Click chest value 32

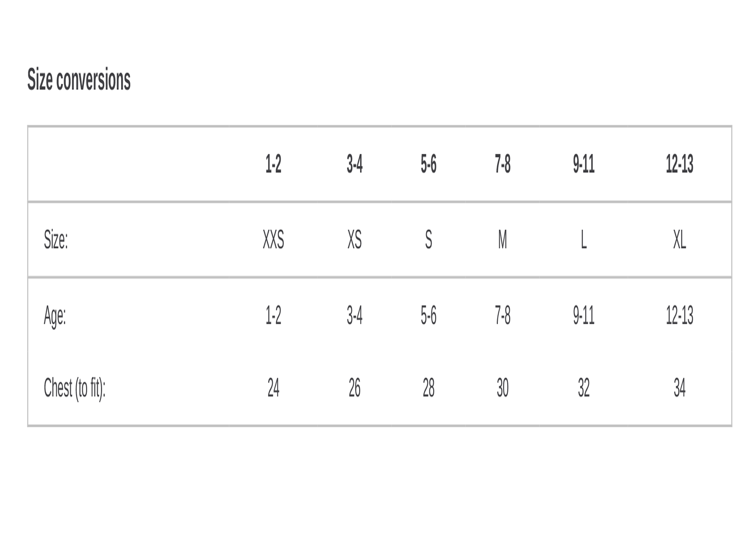(584, 387)
